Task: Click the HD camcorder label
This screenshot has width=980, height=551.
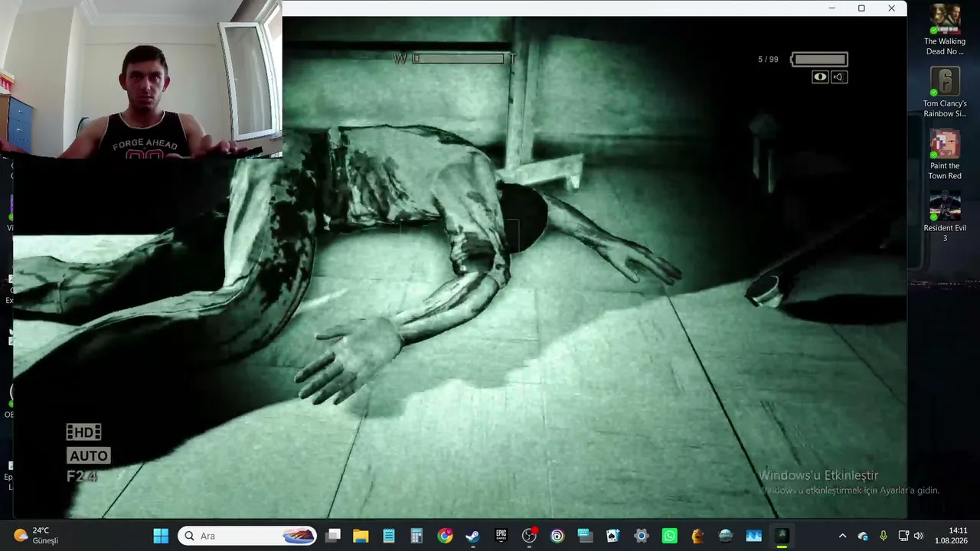Action: click(x=83, y=432)
